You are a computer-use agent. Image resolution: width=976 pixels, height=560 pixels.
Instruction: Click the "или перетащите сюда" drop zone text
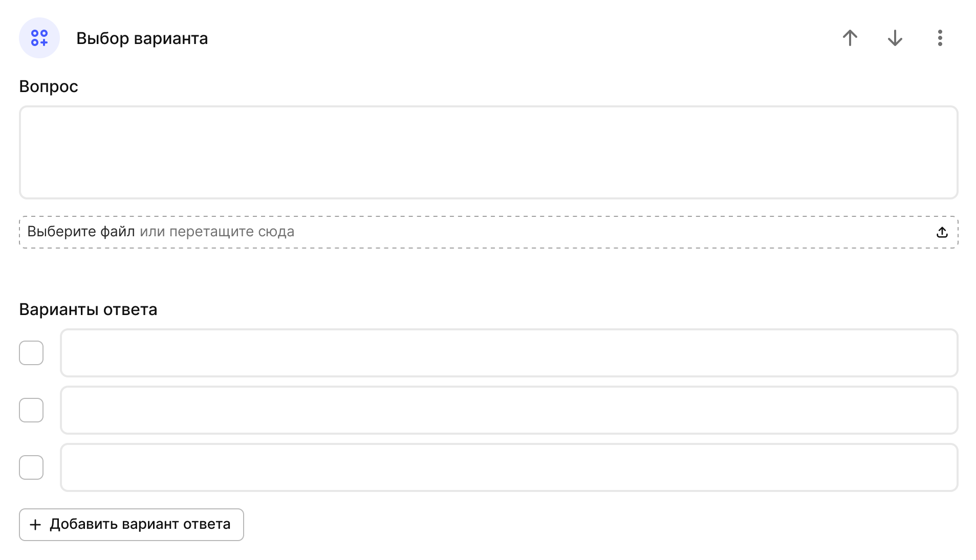(217, 232)
